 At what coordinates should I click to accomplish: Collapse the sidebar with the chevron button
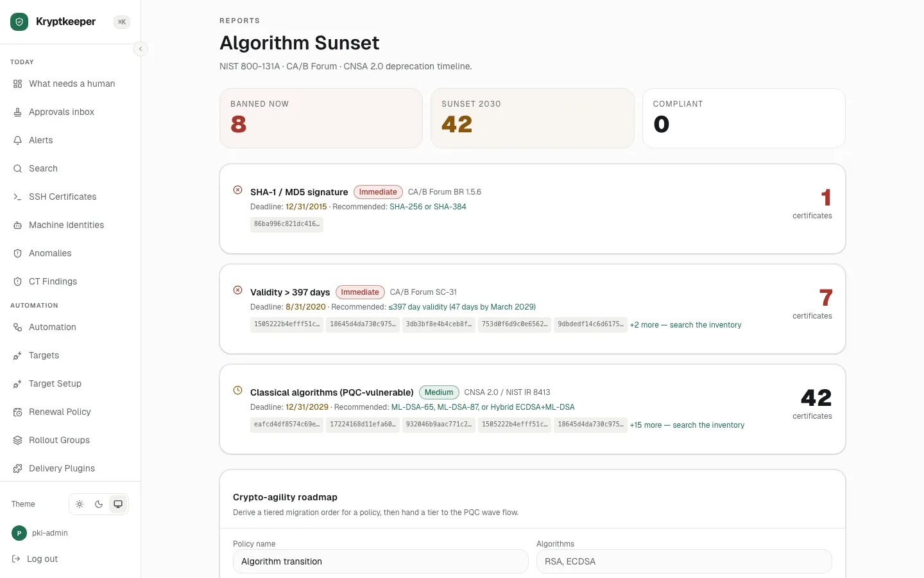coord(141,49)
